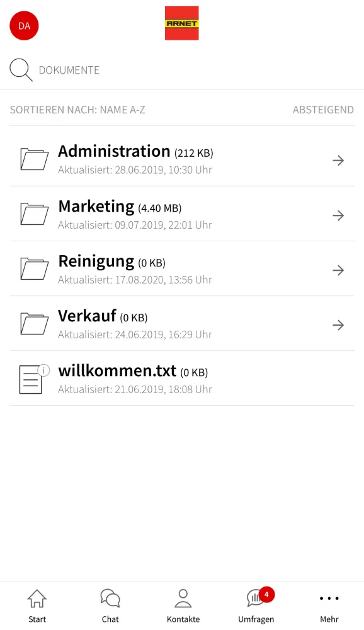Viewport: 364px width, 630px height.
Task: Switch to the Umfragen tab
Action: [x=256, y=604]
